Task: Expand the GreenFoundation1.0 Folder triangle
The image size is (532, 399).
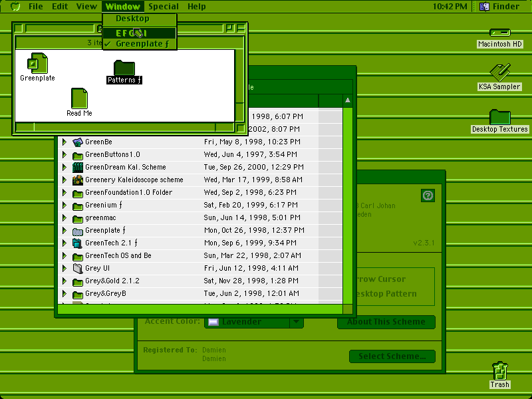Action: (x=64, y=192)
